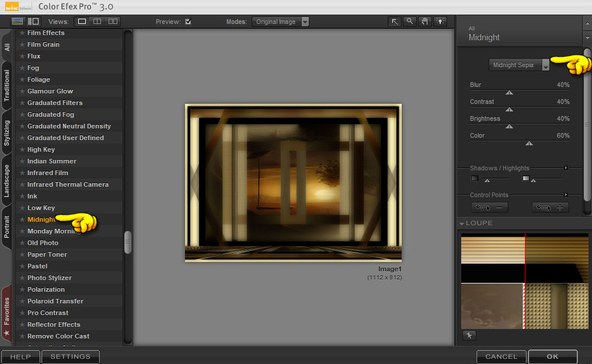Screen dimensions: 592x364
Task: Click the Image1 preview image
Action: pos(293,183)
